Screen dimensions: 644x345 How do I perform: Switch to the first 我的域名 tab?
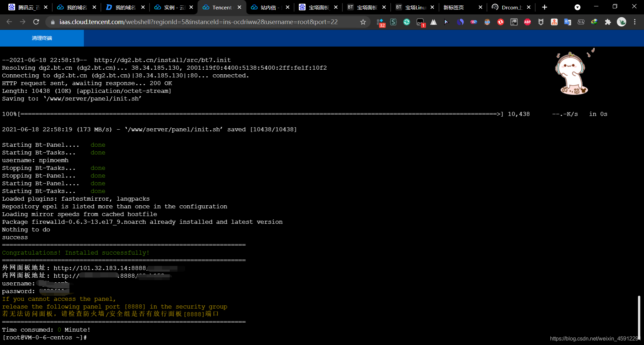(76, 7)
